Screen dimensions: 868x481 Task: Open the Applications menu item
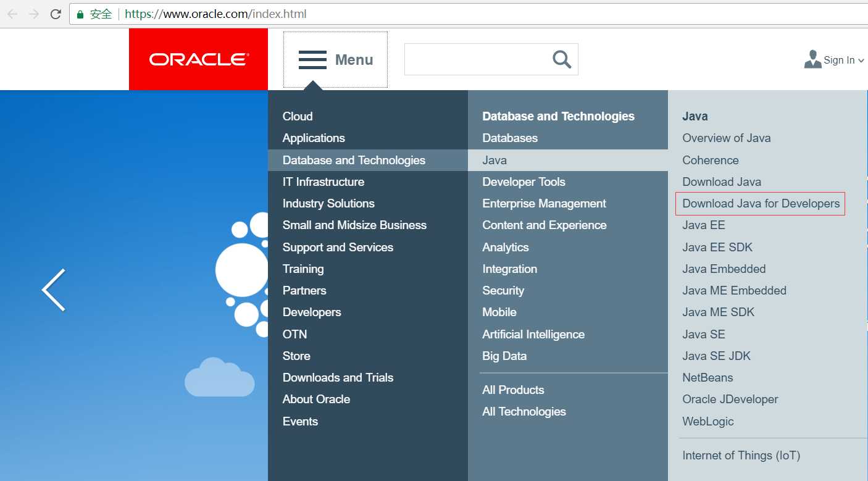(314, 138)
